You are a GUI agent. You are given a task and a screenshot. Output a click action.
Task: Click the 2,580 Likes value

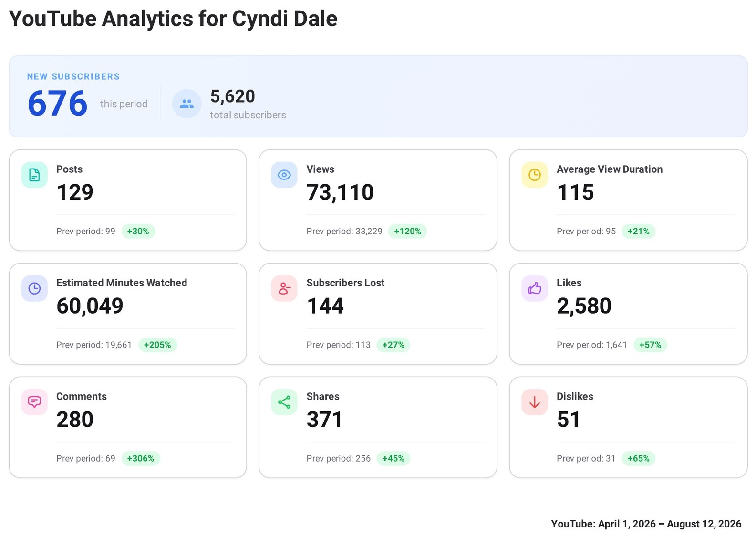pyautogui.click(x=584, y=306)
